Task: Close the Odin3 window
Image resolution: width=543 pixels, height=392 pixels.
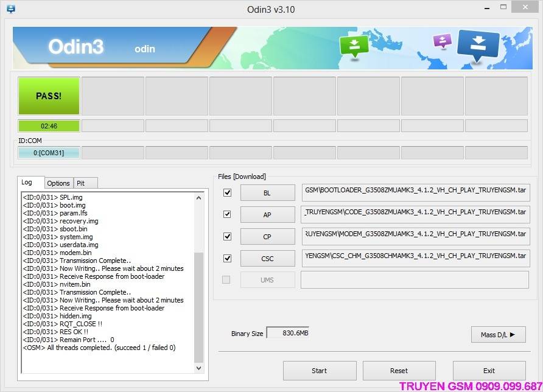Action: pyautogui.click(x=525, y=7)
